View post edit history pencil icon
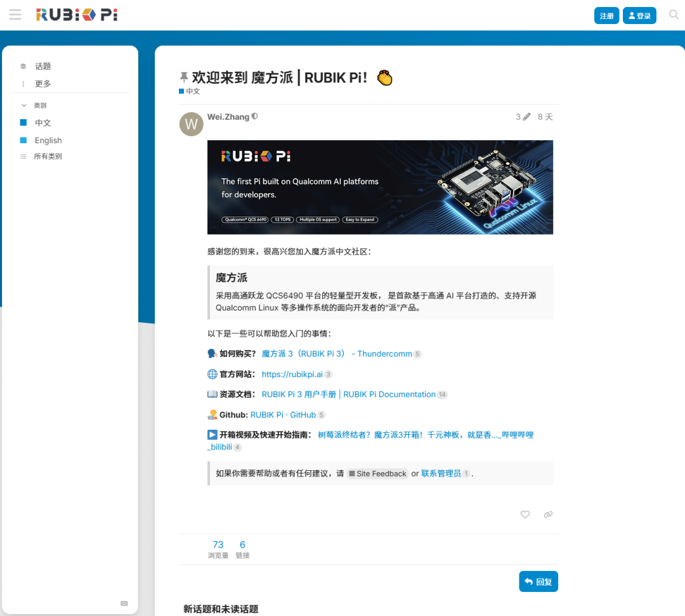This screenshot has width=685, height=616. (x=523, y=117)
